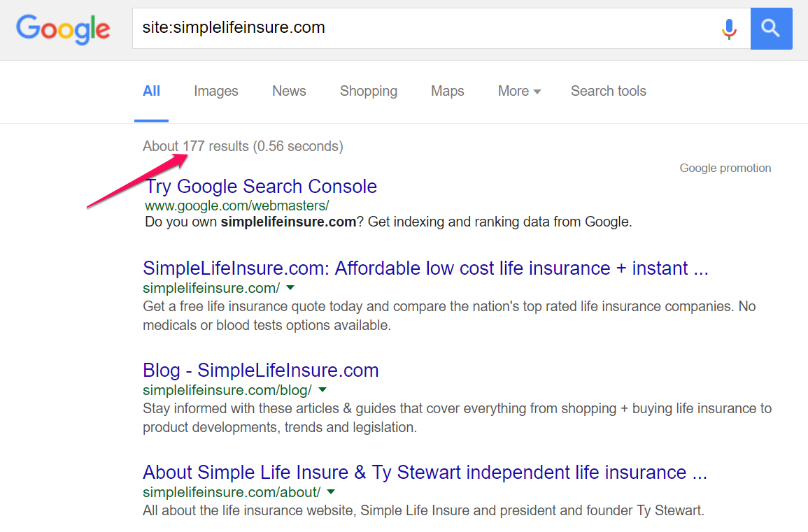This screenshot has height=532, width=808.
Task: Open the SimpleLifeInsure.com affordable life insurance result
Action: pyautogui.click(x=425, y=268)
